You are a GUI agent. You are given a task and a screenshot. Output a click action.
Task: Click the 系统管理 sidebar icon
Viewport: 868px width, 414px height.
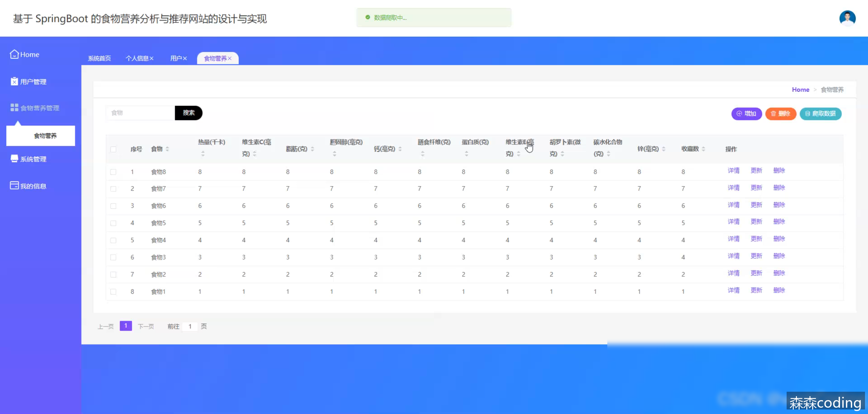(14, 159)
